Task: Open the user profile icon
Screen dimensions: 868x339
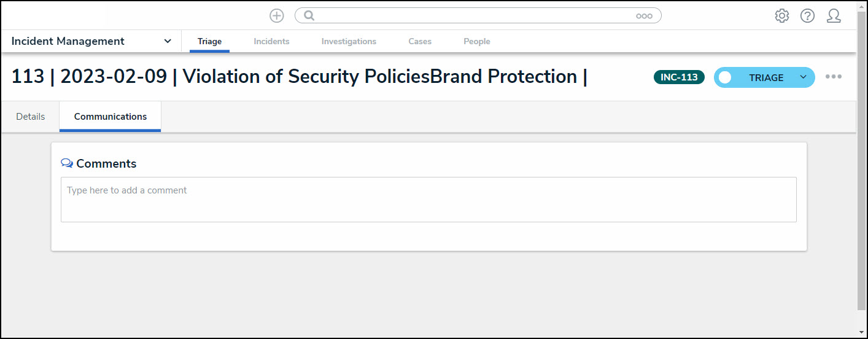Action: point(833,16)
